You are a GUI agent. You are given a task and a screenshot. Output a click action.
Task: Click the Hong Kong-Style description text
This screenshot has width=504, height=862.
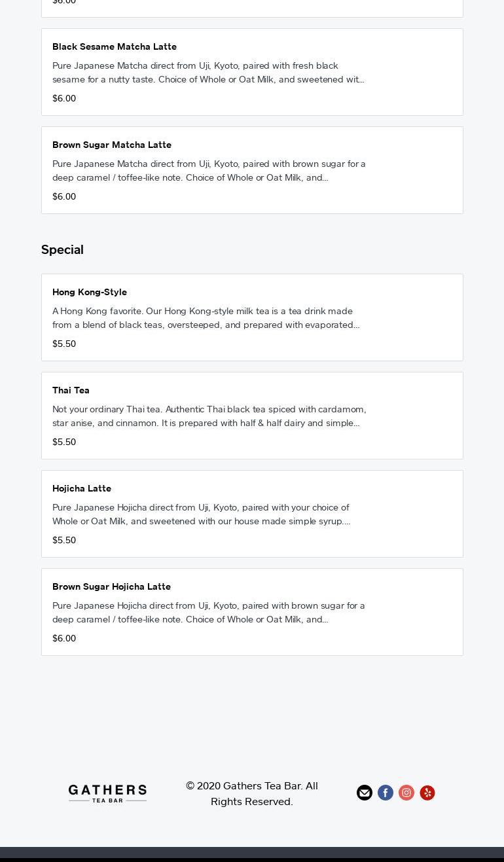[x=206, y=318]
